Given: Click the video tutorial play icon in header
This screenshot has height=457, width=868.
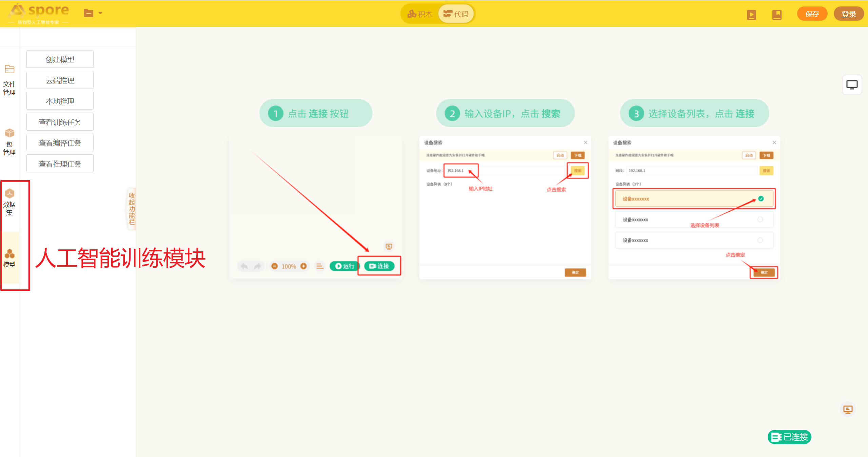Looking at the screenshot, I should (751, 15).
